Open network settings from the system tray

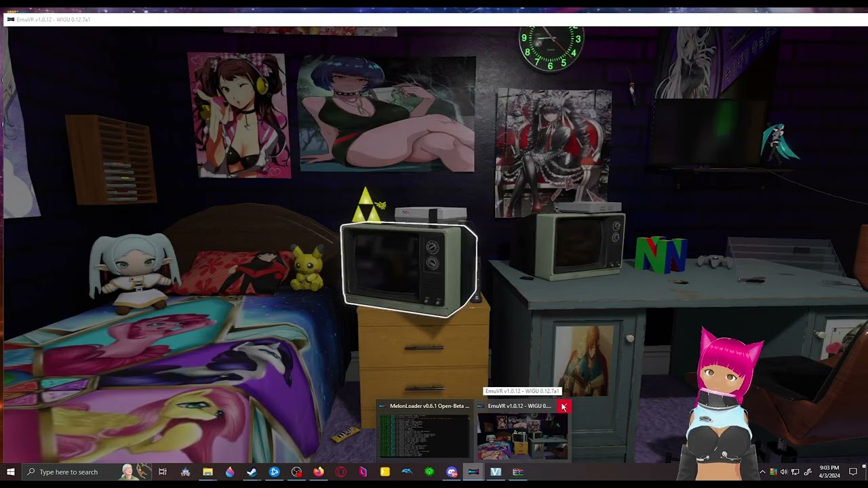[x=795, y=472]
